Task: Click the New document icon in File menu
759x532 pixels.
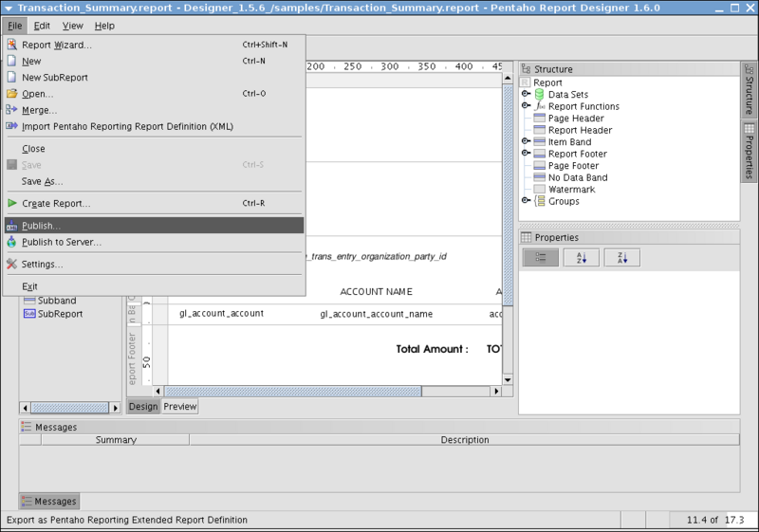Action: 12,61
